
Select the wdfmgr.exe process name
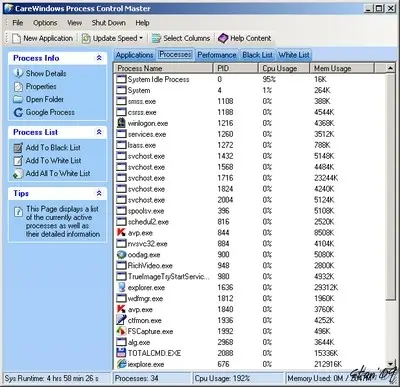tap(145, 298)
